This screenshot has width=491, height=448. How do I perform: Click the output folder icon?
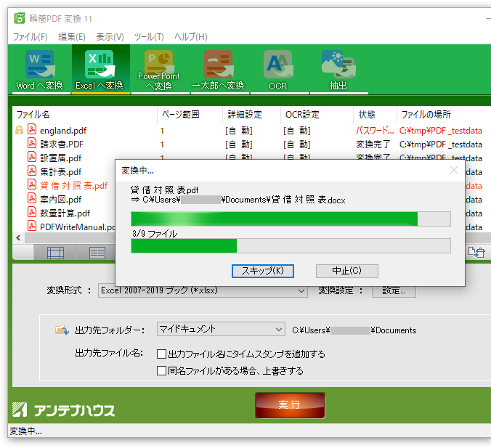click(62, 330)
